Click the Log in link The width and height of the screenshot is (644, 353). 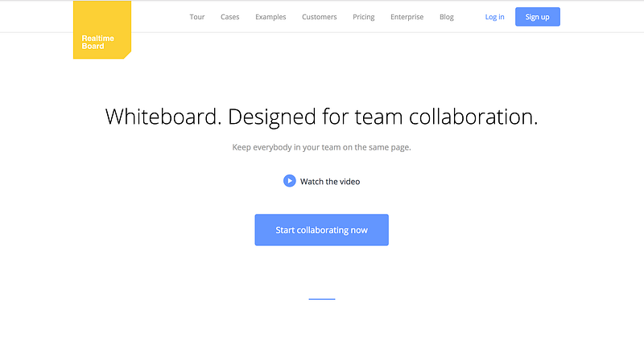click(495, 17)
